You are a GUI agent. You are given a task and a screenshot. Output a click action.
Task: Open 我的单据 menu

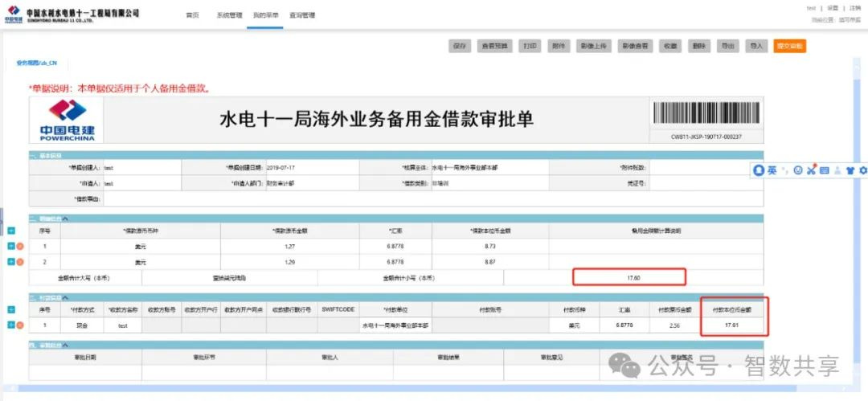(x=266, y=15)
